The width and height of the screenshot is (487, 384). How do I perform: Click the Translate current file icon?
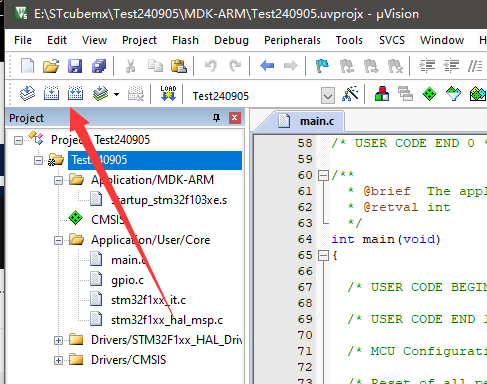coord(27,94)
